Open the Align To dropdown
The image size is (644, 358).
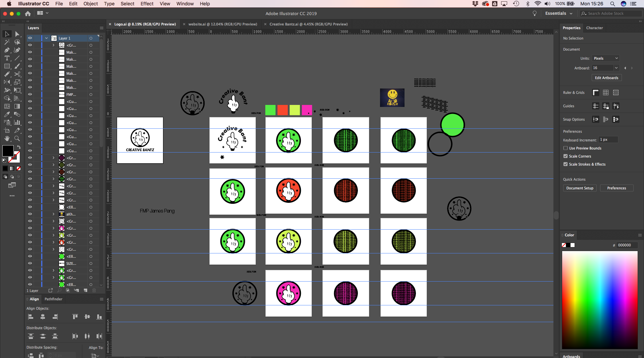[95, 355]
